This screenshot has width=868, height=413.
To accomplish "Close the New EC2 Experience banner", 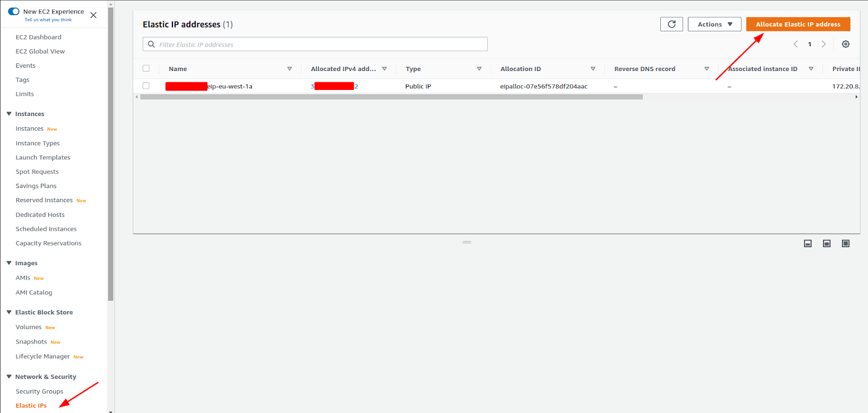I will (93, 15).
